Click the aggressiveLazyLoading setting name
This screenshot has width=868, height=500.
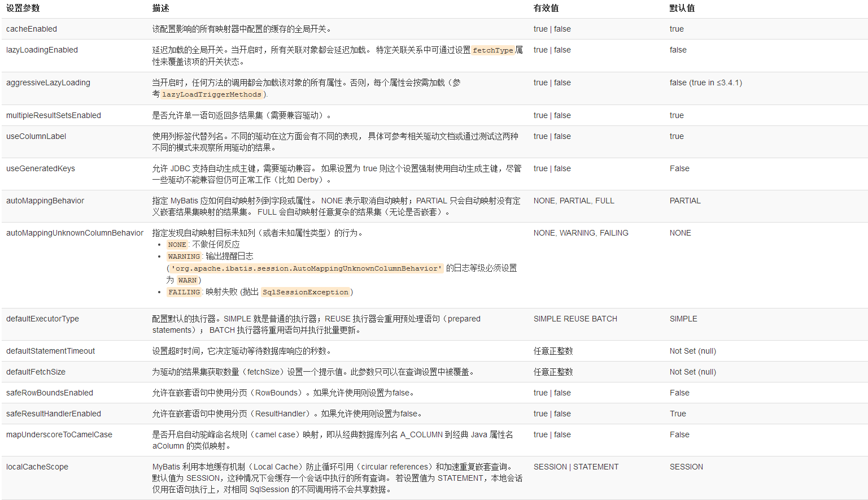[48, 82]
